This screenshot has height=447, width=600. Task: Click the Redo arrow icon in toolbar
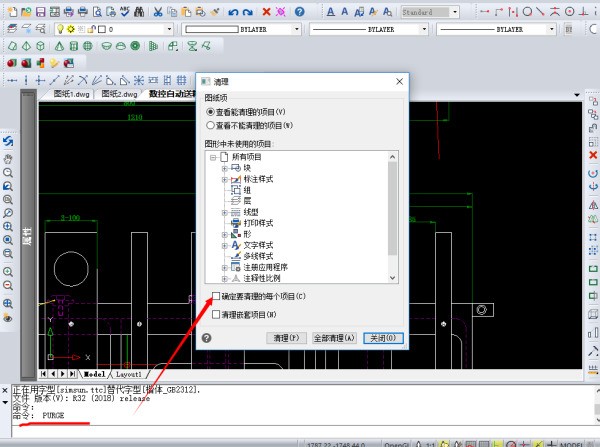point(246,12)
